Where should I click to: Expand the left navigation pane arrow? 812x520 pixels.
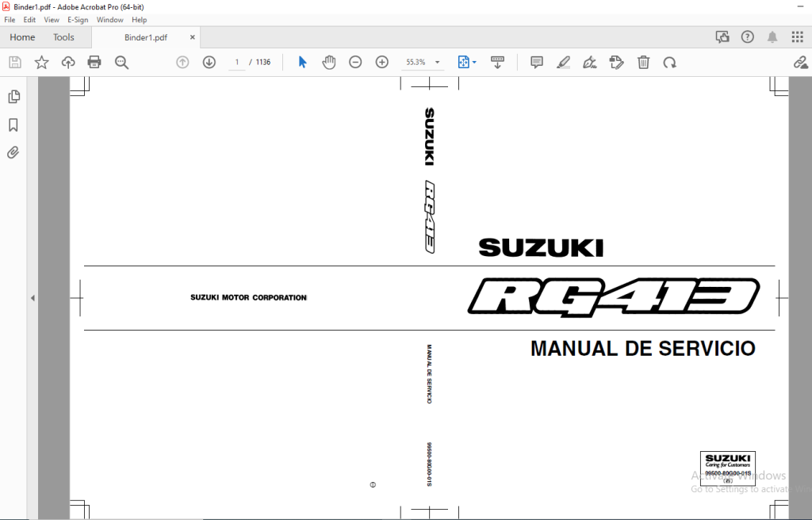point(33,298)
